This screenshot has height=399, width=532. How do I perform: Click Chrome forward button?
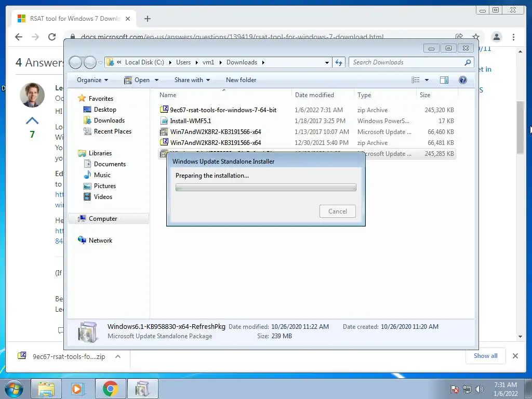[35, 37]
